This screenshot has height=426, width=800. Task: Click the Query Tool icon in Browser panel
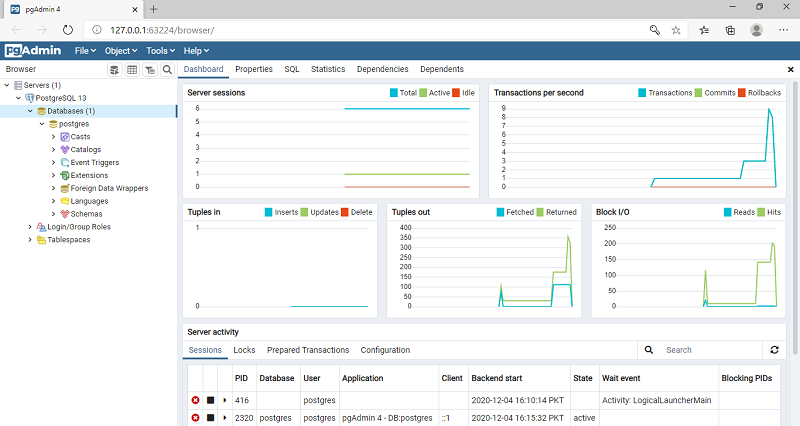[x=115, y=69]
